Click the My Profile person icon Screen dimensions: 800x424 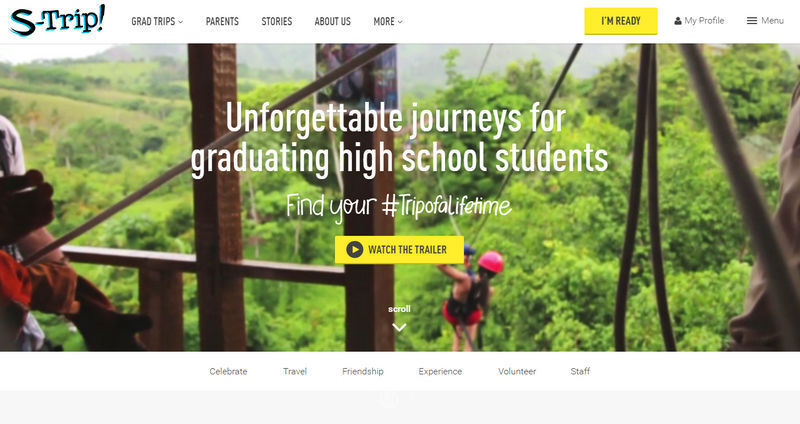[678, 21]
